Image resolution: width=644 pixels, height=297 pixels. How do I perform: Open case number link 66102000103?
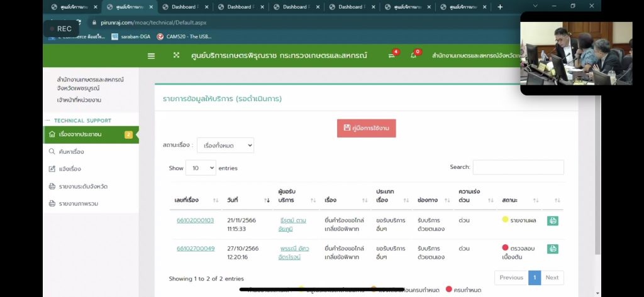coord(195,220)
